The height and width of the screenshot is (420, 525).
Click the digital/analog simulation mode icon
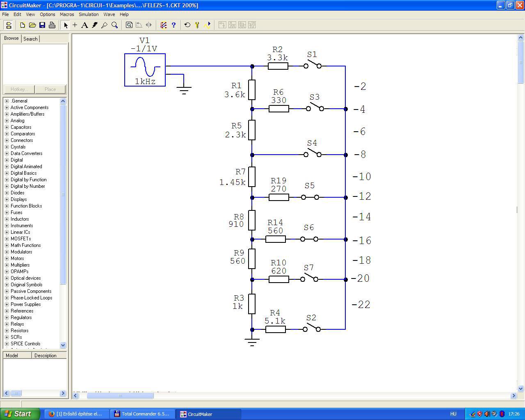(x=164, y=25)
